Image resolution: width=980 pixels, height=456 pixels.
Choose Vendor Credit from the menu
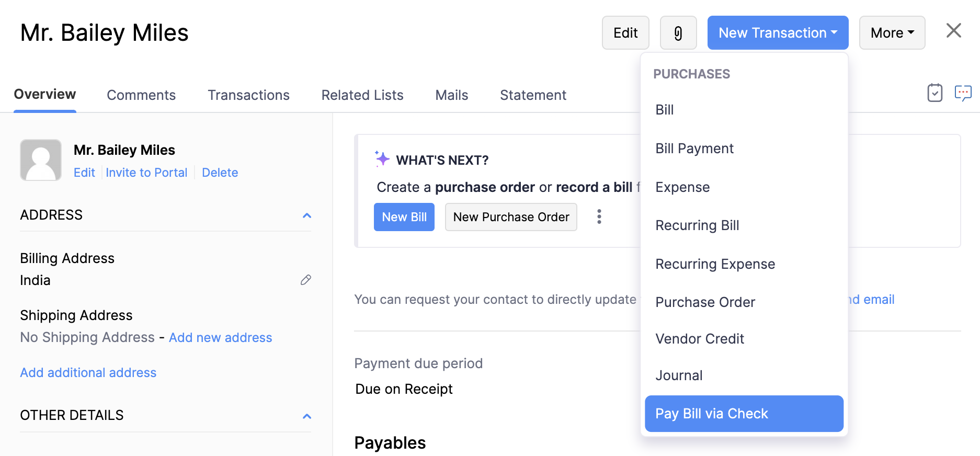click(699, 339)
